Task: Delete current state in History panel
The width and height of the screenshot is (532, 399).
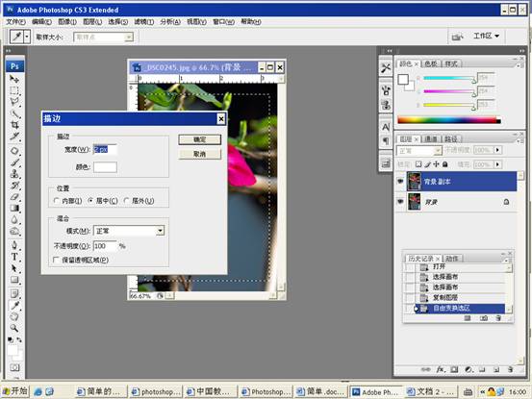Action: [x=498, y=318]
